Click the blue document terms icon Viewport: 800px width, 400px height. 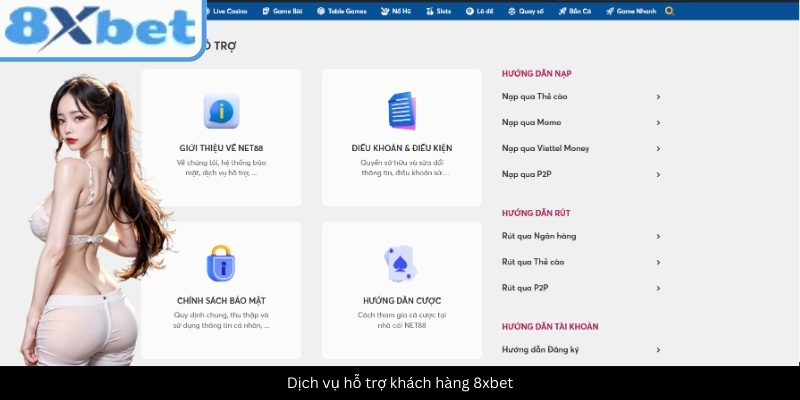click(402, 111)
